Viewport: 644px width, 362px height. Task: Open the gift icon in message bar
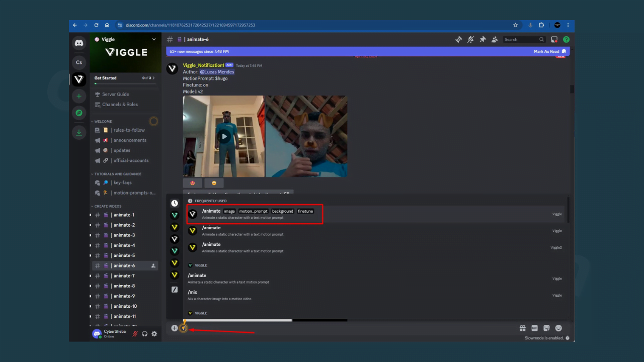(x=523, y=328)
